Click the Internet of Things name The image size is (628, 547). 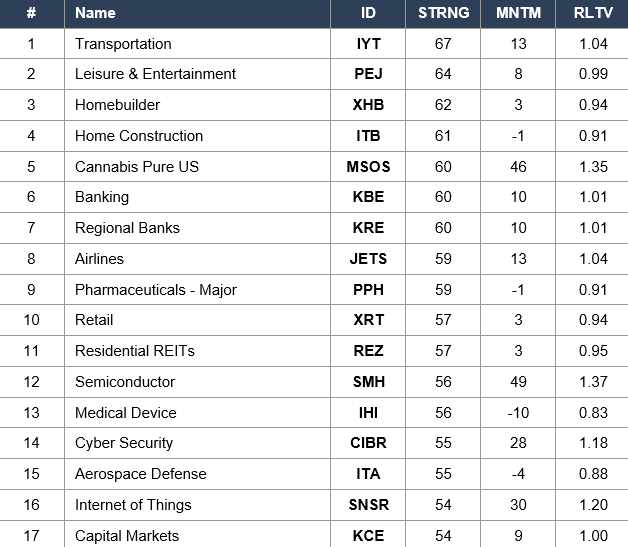tap(133, 505)
